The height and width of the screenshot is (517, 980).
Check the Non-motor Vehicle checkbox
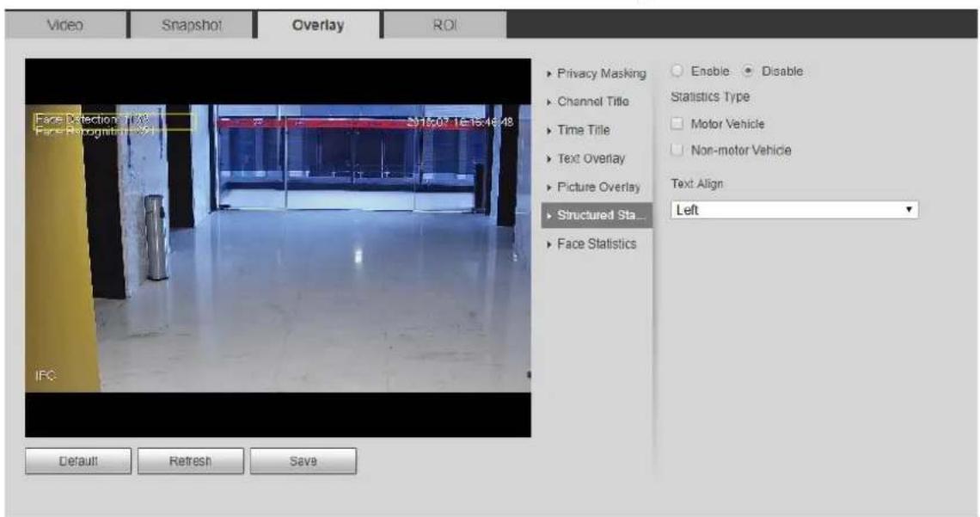click(677, 150)
